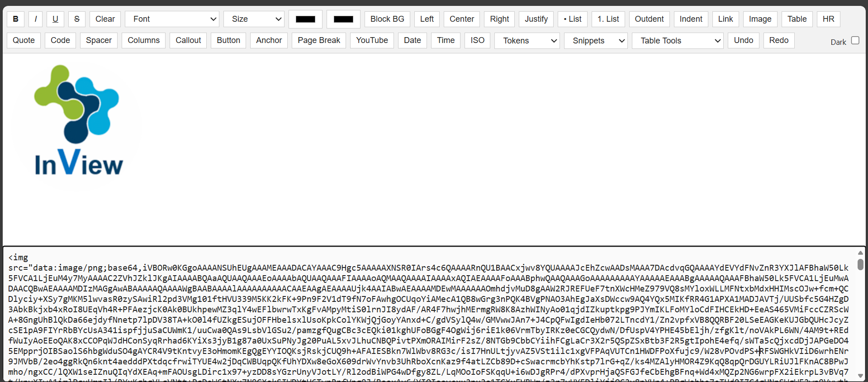Screen dimensions: 868x382
Task: Click the source pane scrollbar thumb
Action: pos(860,264)
